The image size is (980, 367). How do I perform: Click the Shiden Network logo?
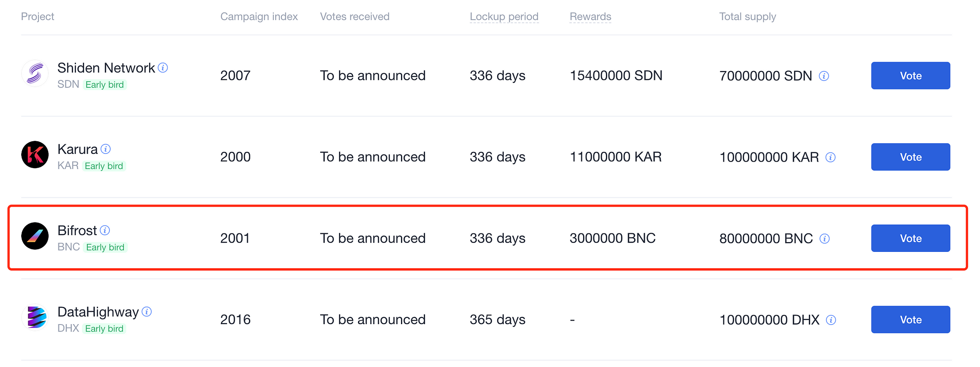(x=35, y=73)
